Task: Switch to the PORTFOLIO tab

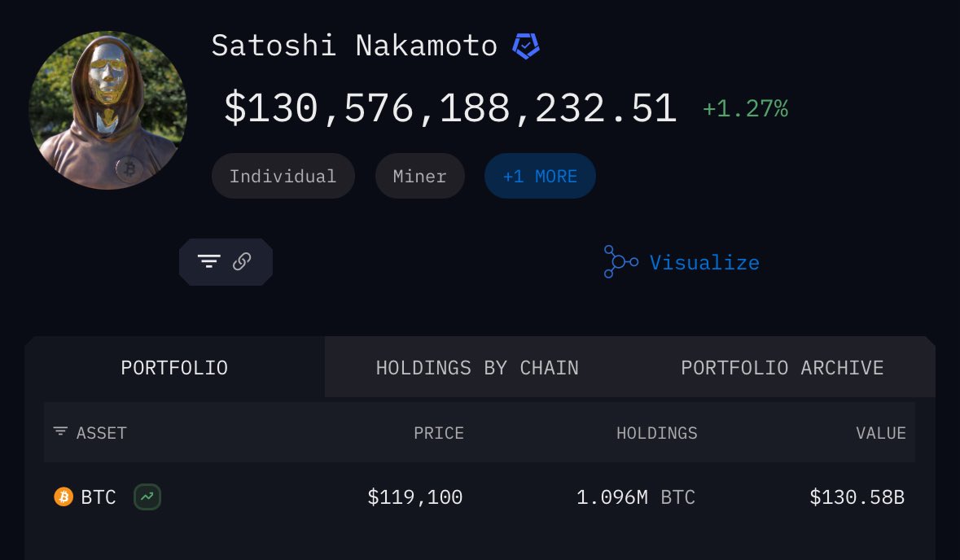Action: [174, 368]
